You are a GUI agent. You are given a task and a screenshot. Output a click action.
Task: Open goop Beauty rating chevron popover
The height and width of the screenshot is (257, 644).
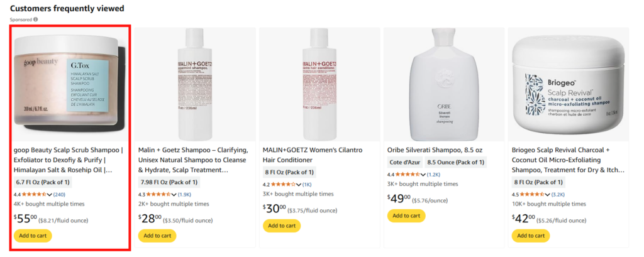tap(50, 195)
